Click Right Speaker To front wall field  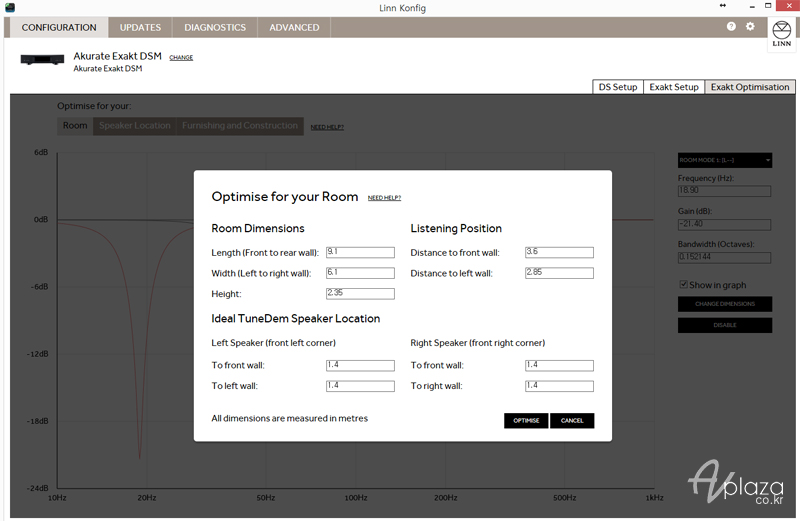559,365
